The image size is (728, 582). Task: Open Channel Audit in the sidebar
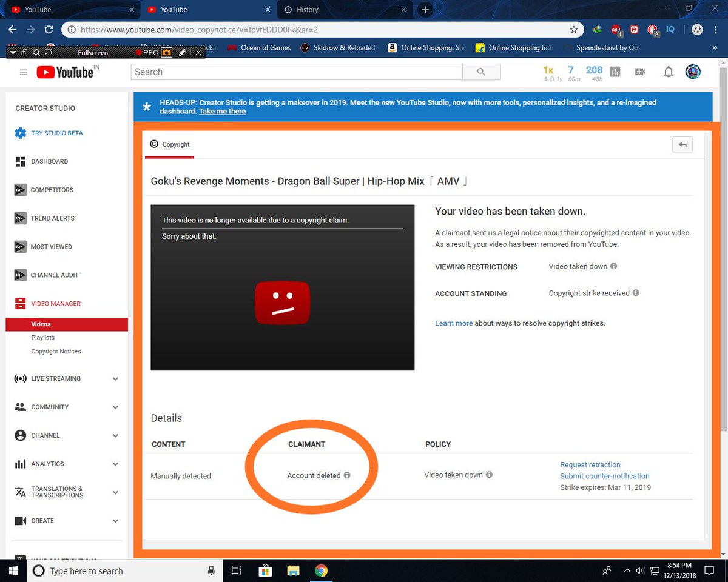(x=47, y=275)
